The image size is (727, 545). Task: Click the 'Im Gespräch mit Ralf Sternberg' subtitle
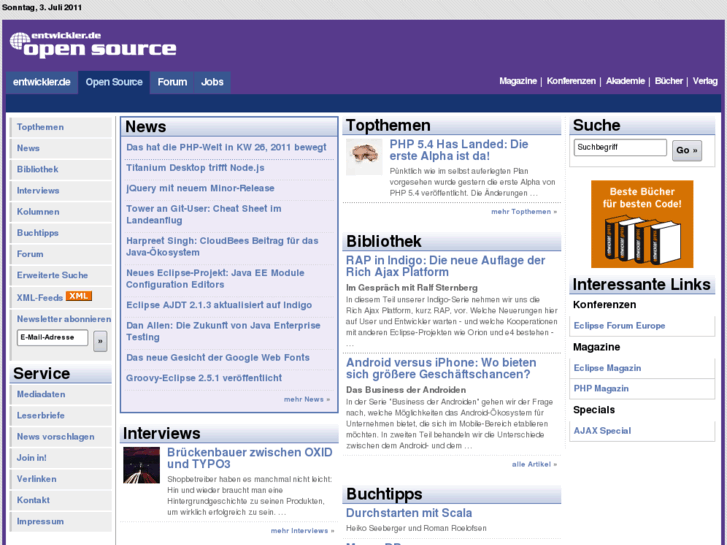pos(412,288)
